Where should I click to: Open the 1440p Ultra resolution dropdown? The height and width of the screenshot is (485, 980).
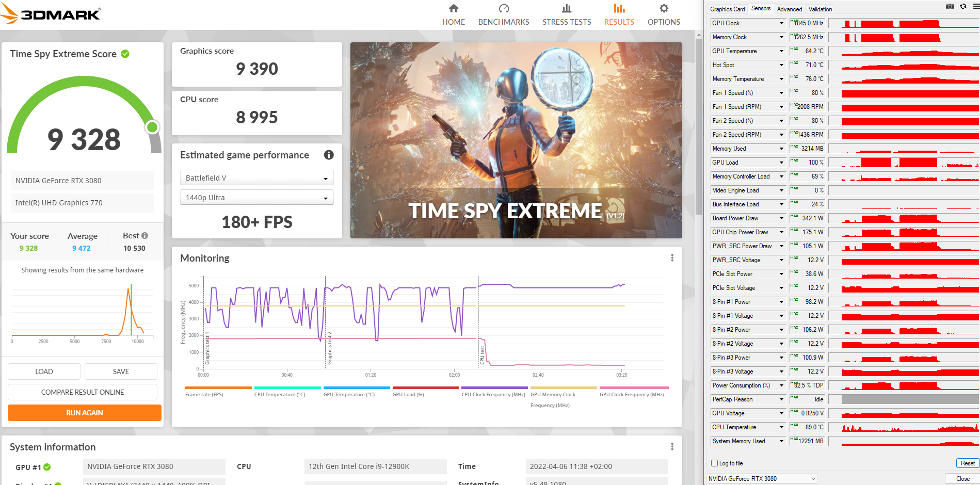(257, 198)
